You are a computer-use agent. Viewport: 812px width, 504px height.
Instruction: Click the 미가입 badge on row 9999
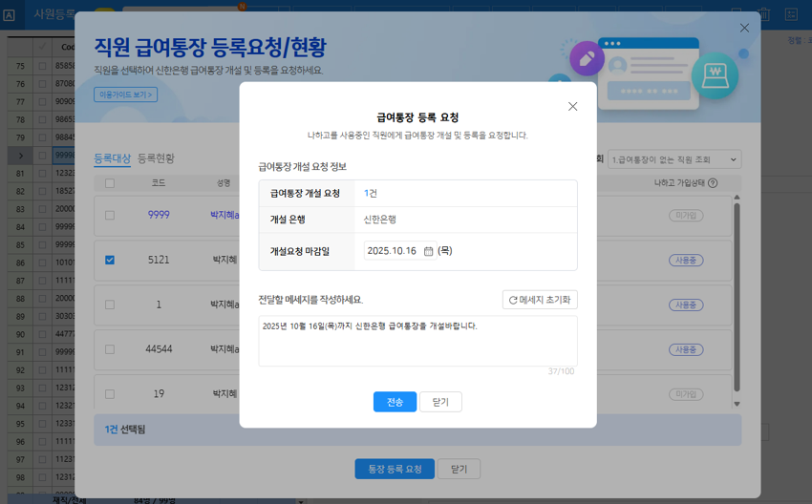point(686,216)
